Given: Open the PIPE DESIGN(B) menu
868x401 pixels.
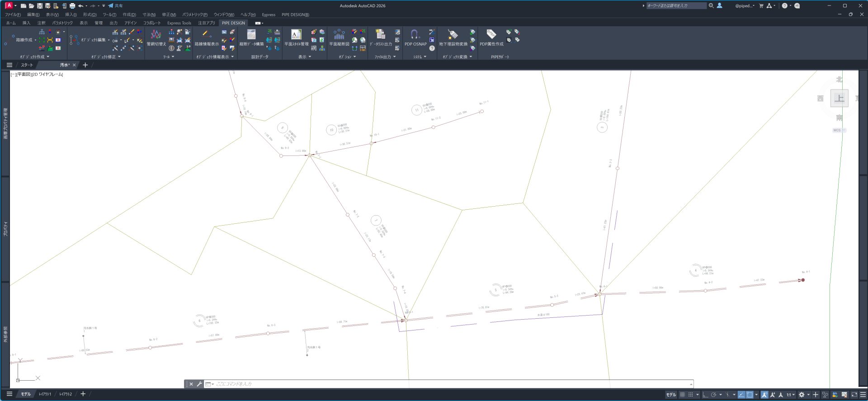Looking at the screenshot, I should (x=295, y=14).
